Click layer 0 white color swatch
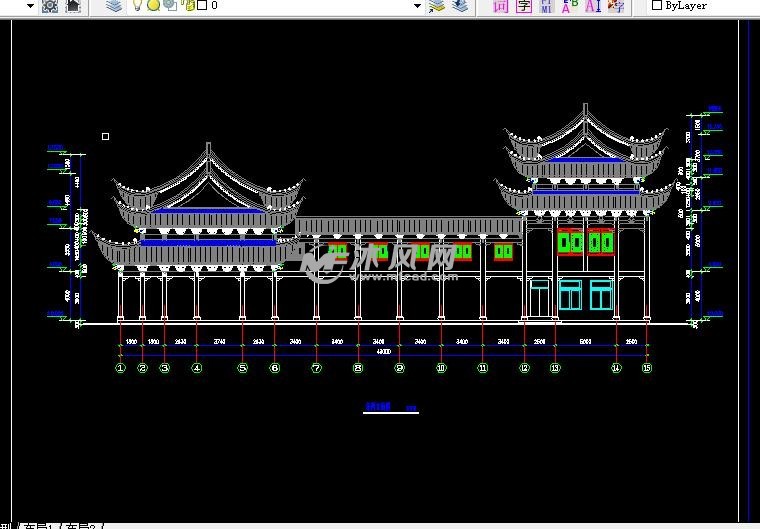This screenshot has width=760, height=529. tap(202, 6)
